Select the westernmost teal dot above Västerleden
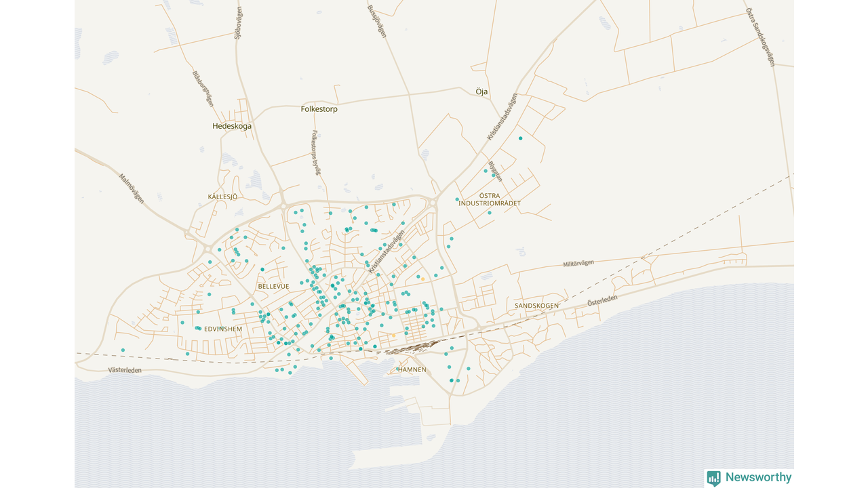 (x=123, y=350)
